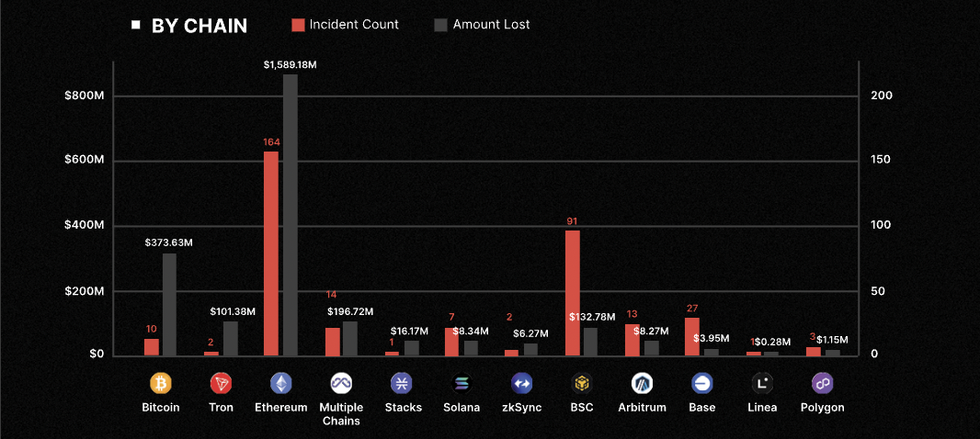Select the Ethereum chain icon
The image size is (980, 439).
pyautogui.click(x=280, y=382)
